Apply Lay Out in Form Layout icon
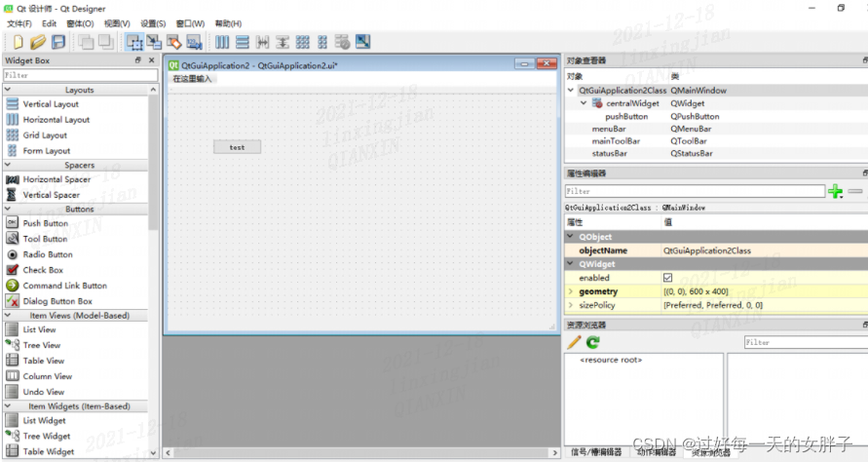Screen dimensions: 868x462 (322, 42)
